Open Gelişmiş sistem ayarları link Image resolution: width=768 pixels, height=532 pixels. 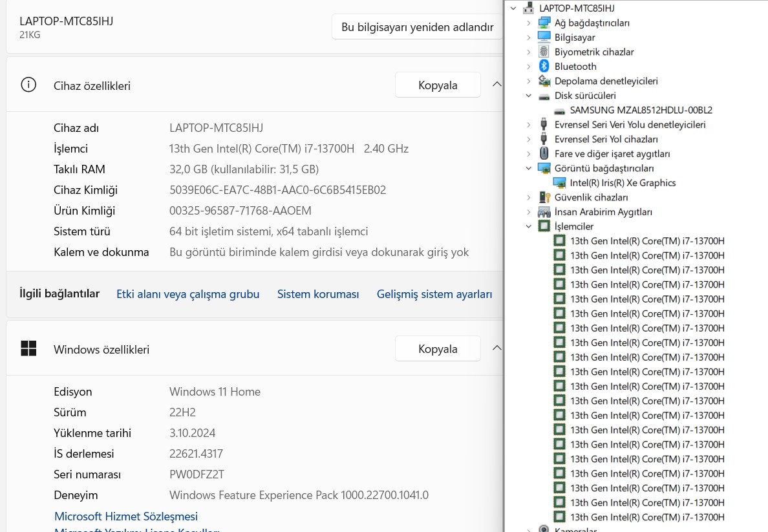tap(434, 294)
